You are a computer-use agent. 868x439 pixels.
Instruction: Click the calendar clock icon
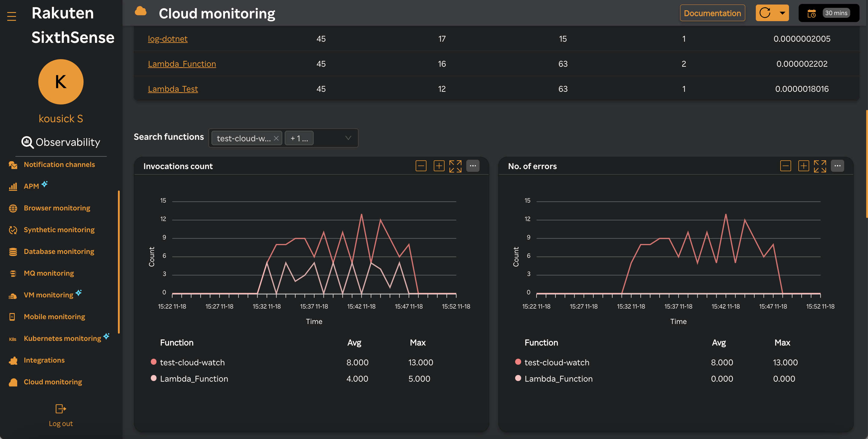pos(811,14)
